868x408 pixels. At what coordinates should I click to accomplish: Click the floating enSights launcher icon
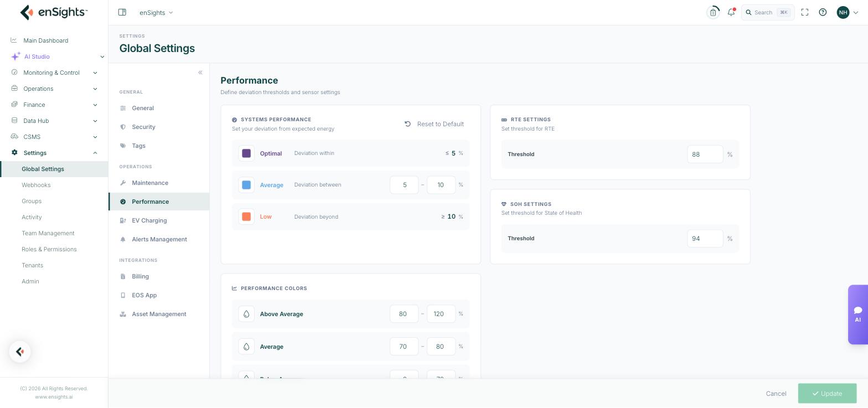click(x=20, y=352)
